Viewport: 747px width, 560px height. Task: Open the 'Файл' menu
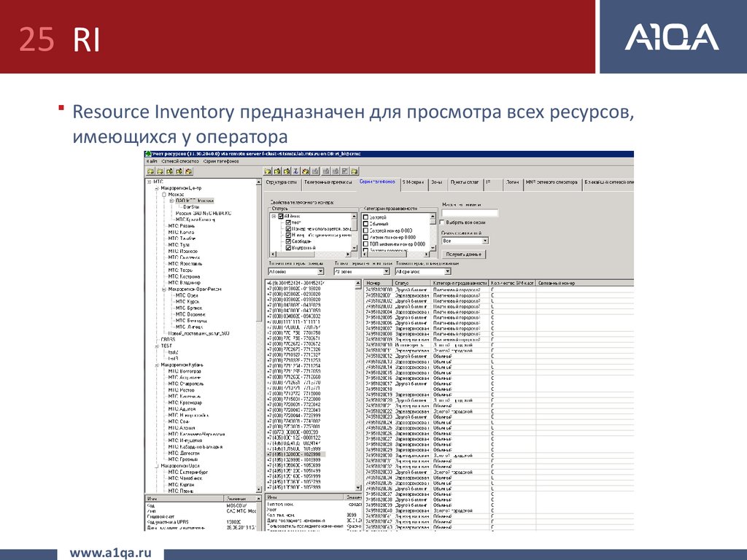click(x=152, y=161)
